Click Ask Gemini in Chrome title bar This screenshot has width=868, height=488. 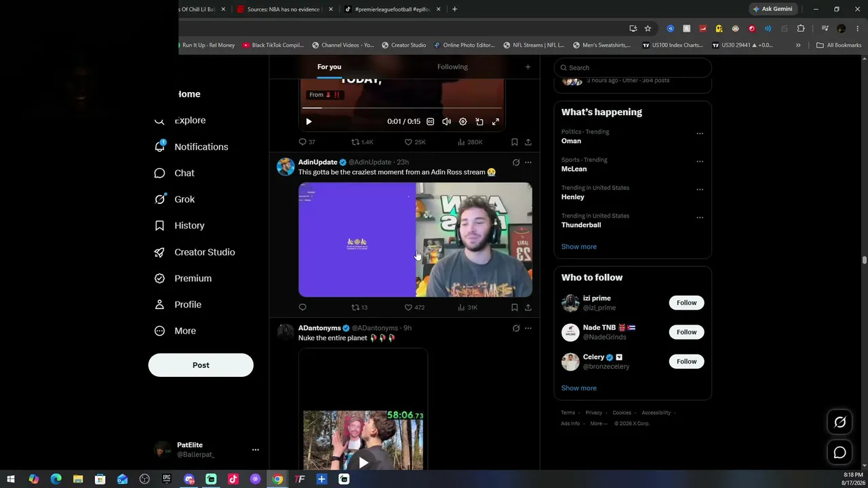coord(772,9)
